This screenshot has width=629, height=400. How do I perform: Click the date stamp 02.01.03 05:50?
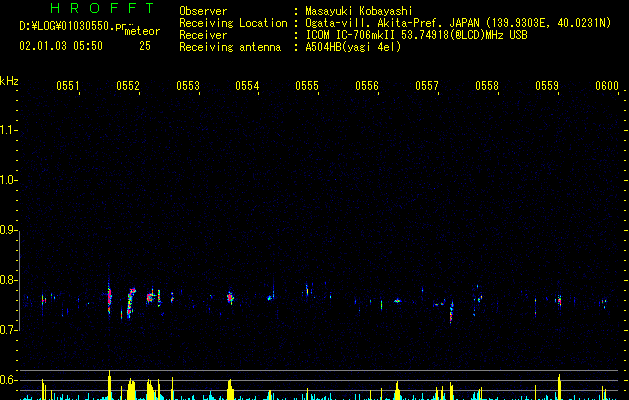[x=61, y=46]
